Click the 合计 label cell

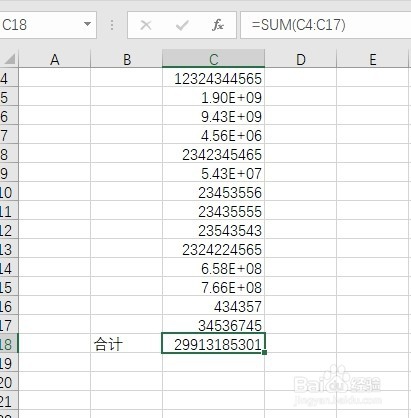point(126,344)
